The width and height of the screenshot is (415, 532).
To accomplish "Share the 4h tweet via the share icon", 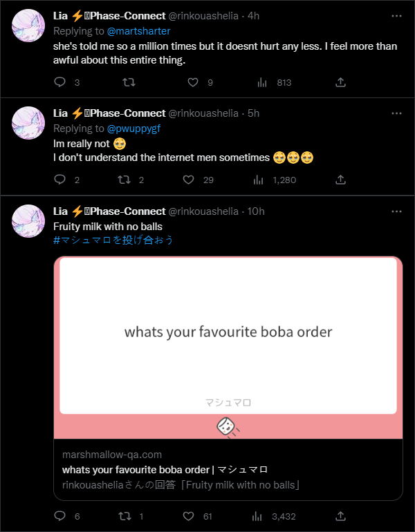I will click(x=340, y=82).
